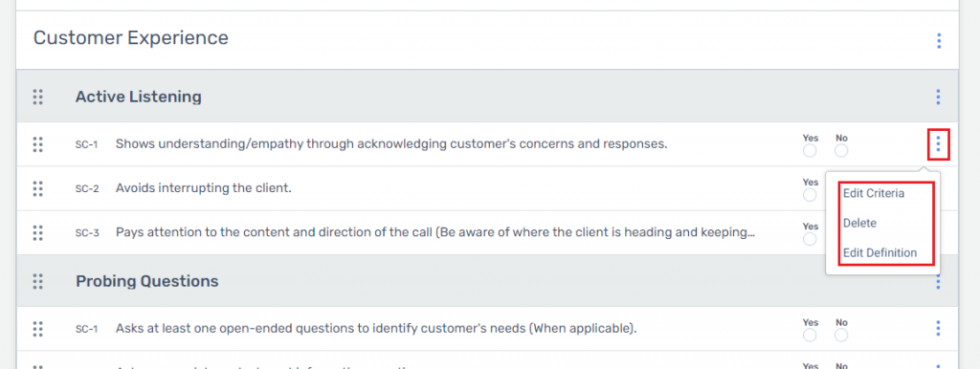The width and height of the screenshot is (980, 369).
Task: Click drag handle beside Avoids interrupting the client
Action: pyautogui.click(x=37, y=188)
